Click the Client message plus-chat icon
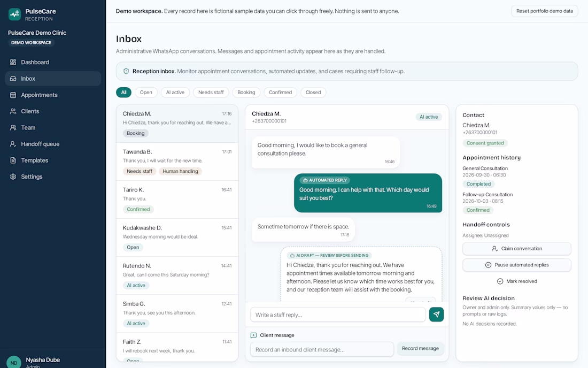588x368 pixels. coord(253,335)
